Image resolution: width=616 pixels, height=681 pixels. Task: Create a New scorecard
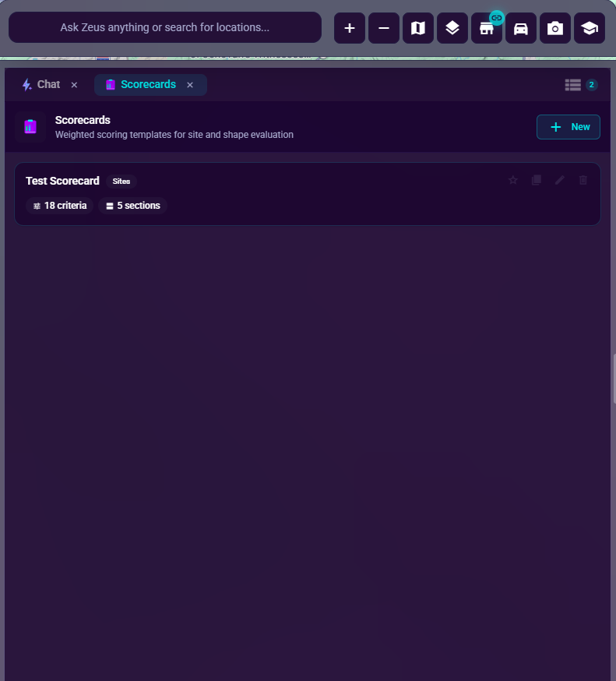(x=568, y=127)
